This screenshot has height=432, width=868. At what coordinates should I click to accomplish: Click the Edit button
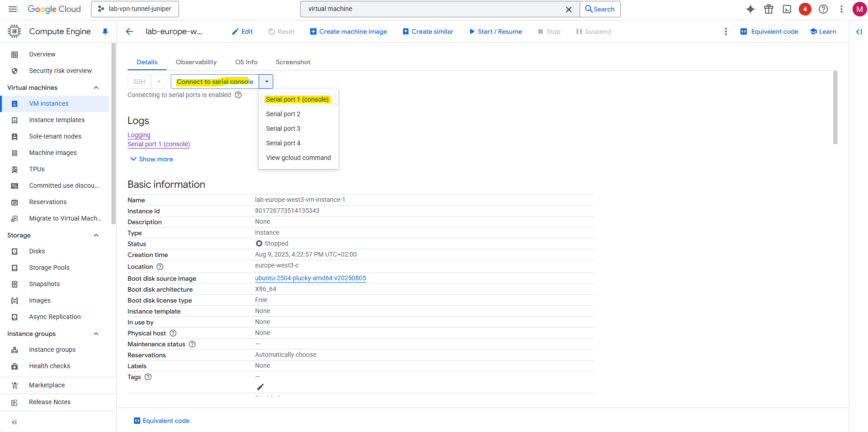(242, 31)
